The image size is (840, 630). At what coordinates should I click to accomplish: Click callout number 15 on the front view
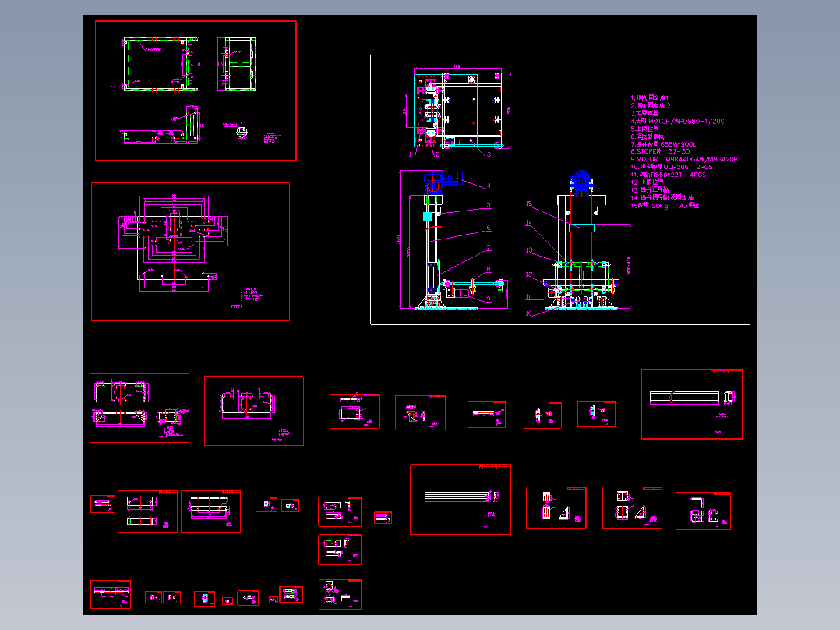[529, 204]
